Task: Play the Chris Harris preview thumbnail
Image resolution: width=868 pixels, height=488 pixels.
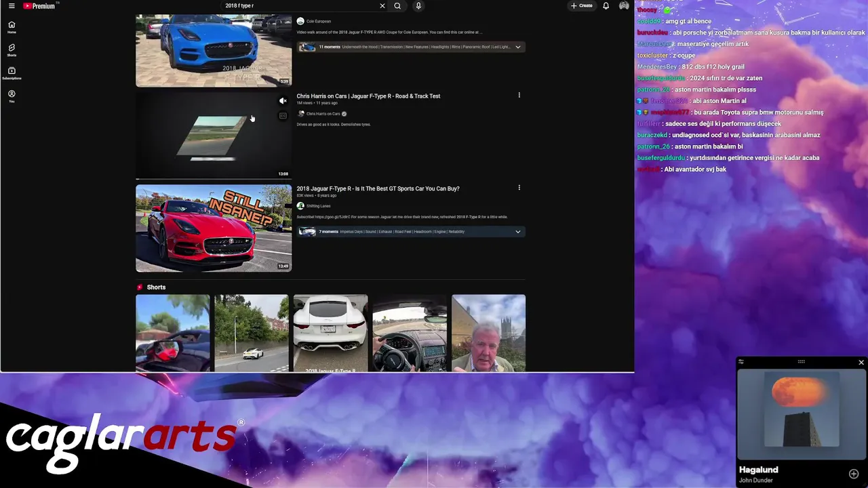Action: coord(214,136)
